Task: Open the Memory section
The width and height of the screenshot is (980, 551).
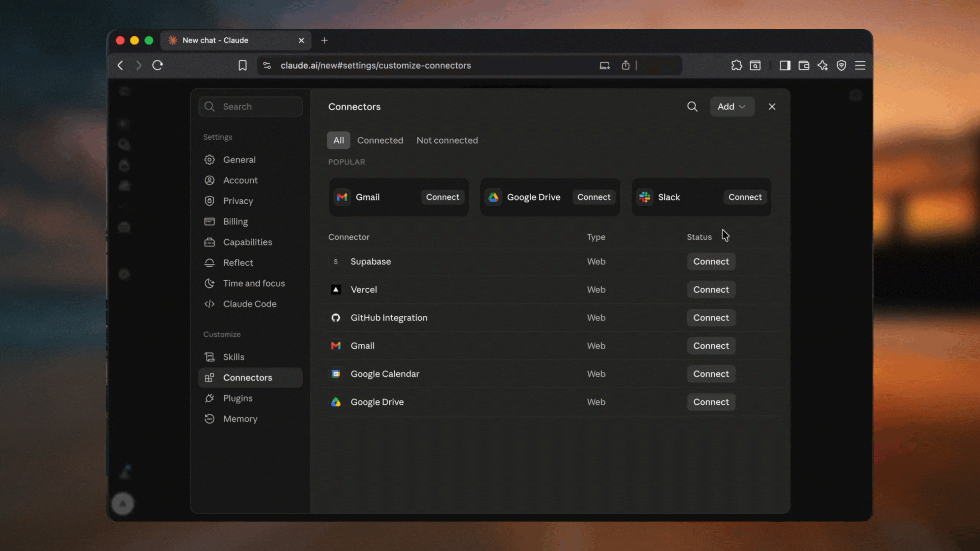Action: click(251, 419)
